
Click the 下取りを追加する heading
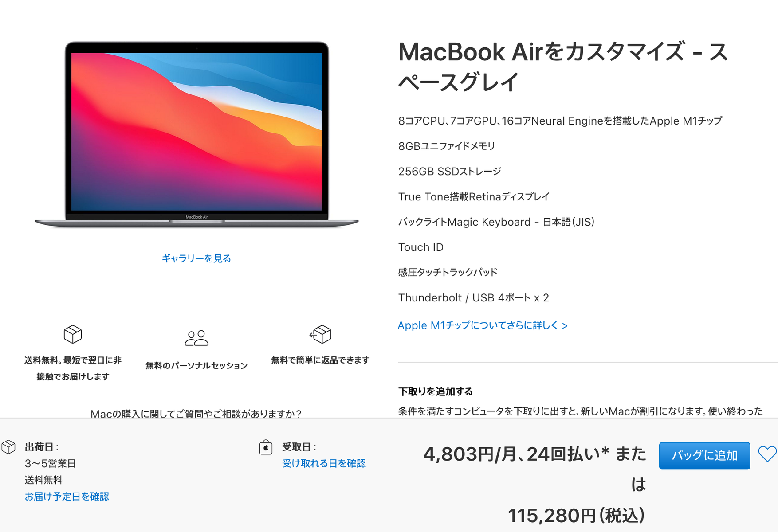(435, 391)
